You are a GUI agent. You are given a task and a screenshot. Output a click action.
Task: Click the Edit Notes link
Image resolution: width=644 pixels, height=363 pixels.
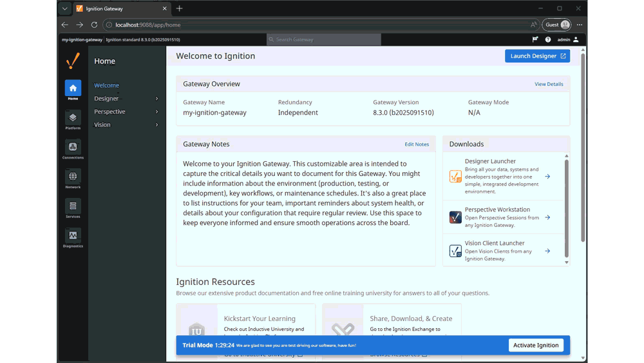click(417, 144)
